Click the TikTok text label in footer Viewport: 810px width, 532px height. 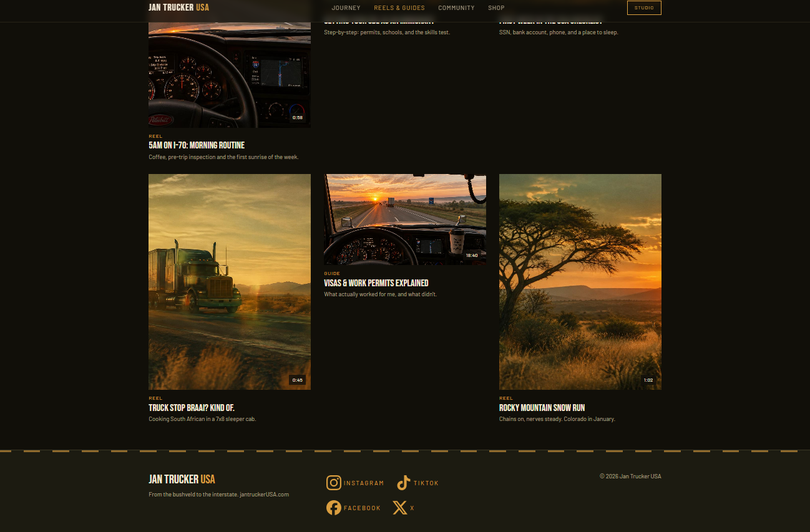[x=426, y=483]
